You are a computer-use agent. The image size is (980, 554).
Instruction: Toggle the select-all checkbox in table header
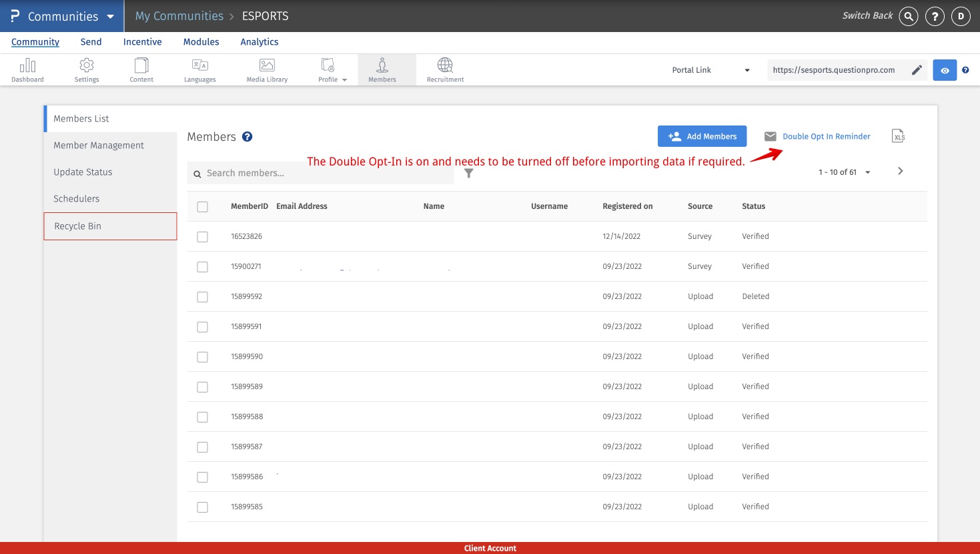(x=203, y=207)
